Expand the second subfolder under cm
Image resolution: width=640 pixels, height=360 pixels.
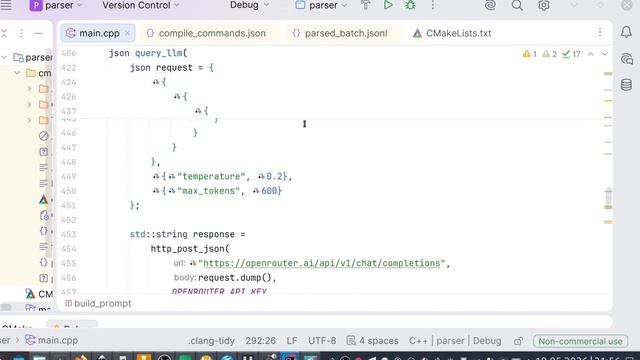tap(29, 104)
